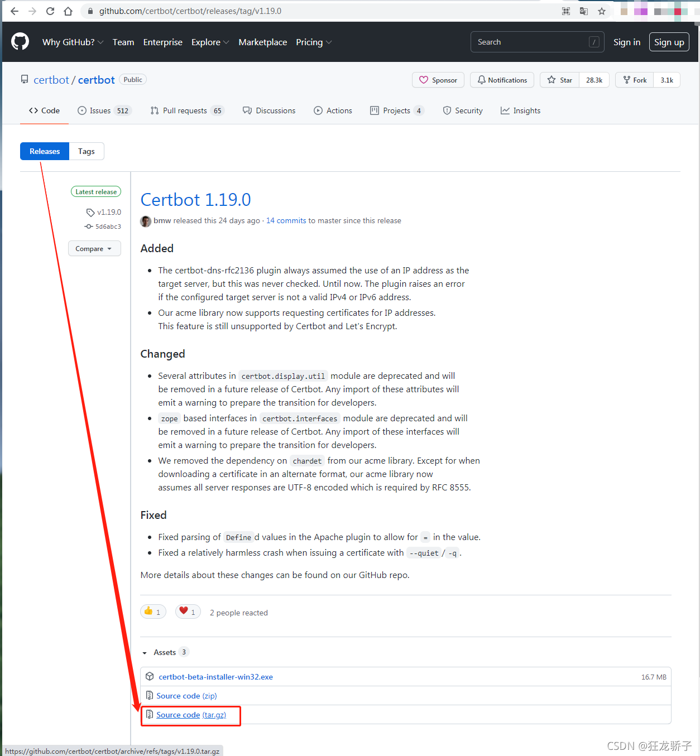700x756 pixels.
Task: Click the GitHub octocat logo
Action: [20, 42]
